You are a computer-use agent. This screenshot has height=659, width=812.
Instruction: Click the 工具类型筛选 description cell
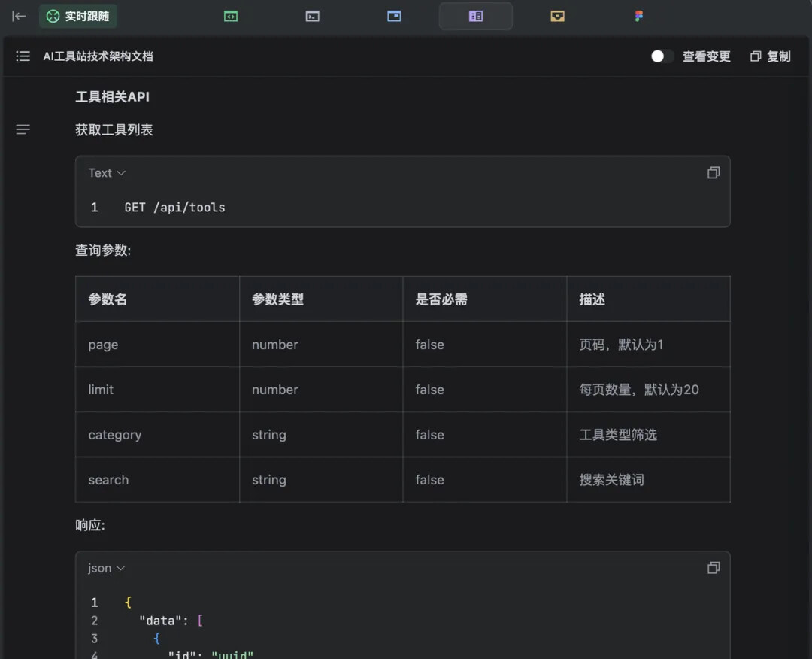[617, 435]
